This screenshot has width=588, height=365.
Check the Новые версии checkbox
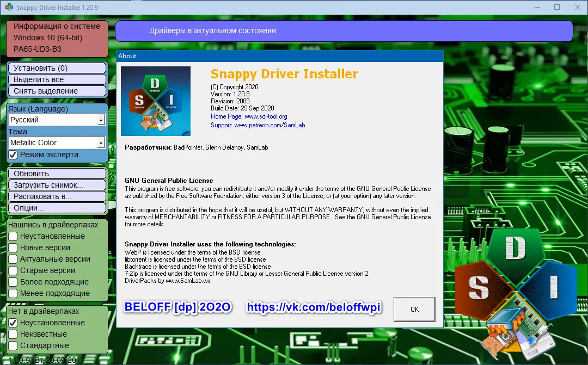tap(13, 248)
